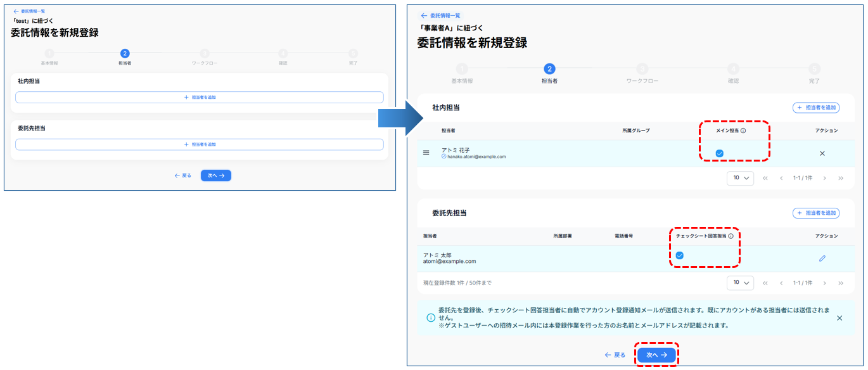The height and width of the screenshot is (370, 868).
Task: Open the 委託先担当 table page size dropdown
Action: tap(740, 283)
